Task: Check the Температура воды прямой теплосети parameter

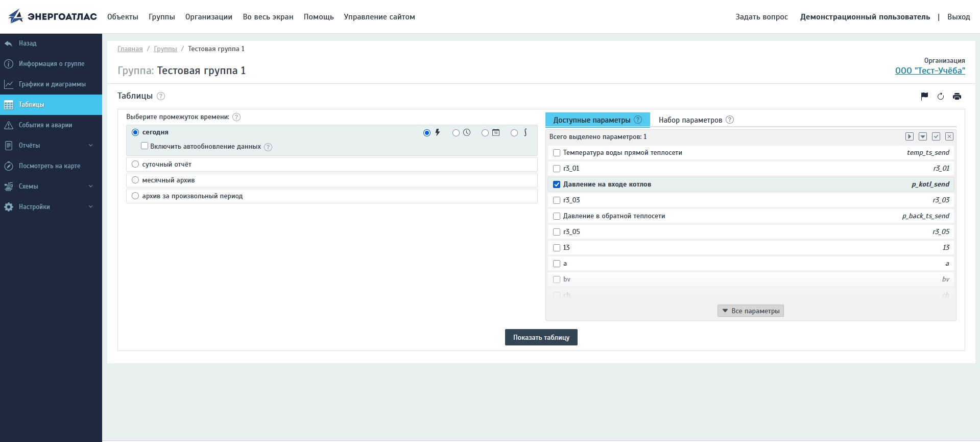Action: point(557,153)
